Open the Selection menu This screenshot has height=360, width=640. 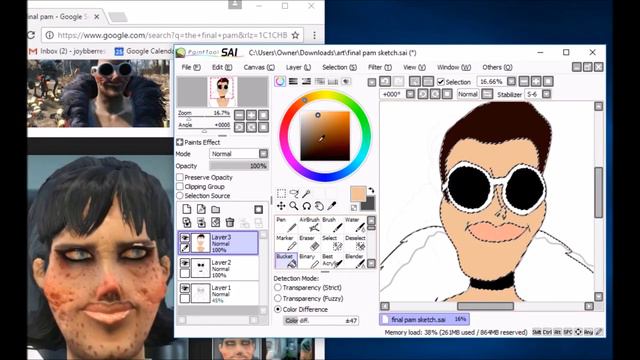(x=339, y=67)
